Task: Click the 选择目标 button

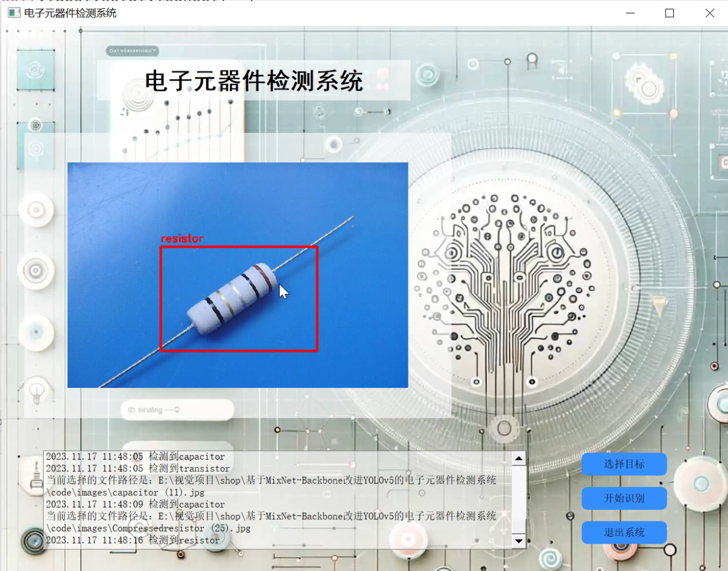Action: pos(624,464)
